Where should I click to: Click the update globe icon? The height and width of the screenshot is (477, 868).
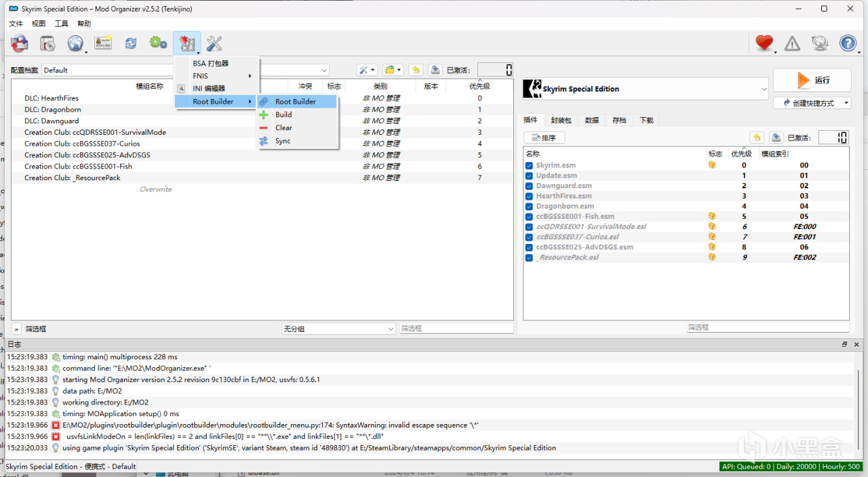tap(820, 43)
